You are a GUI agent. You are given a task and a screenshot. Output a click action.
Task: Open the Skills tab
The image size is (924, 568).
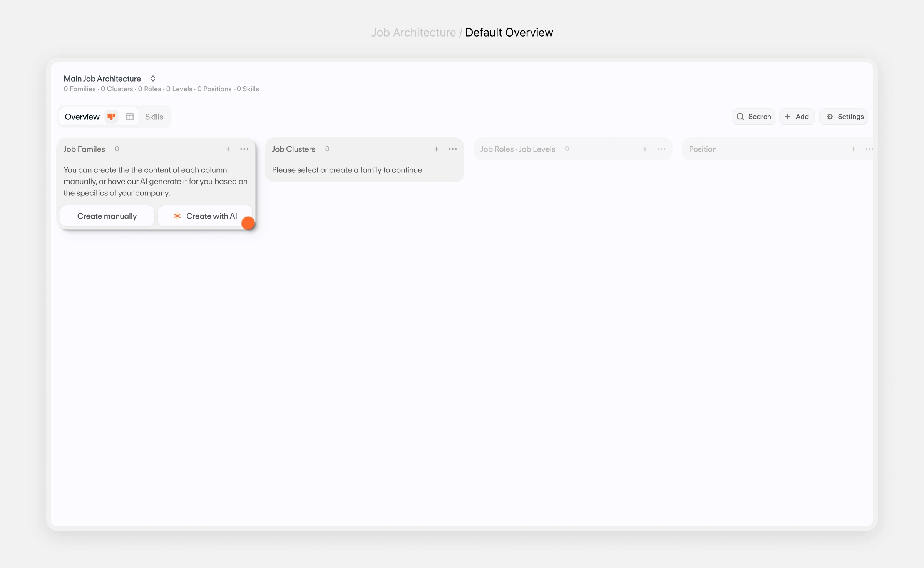(x=154, y=117)
